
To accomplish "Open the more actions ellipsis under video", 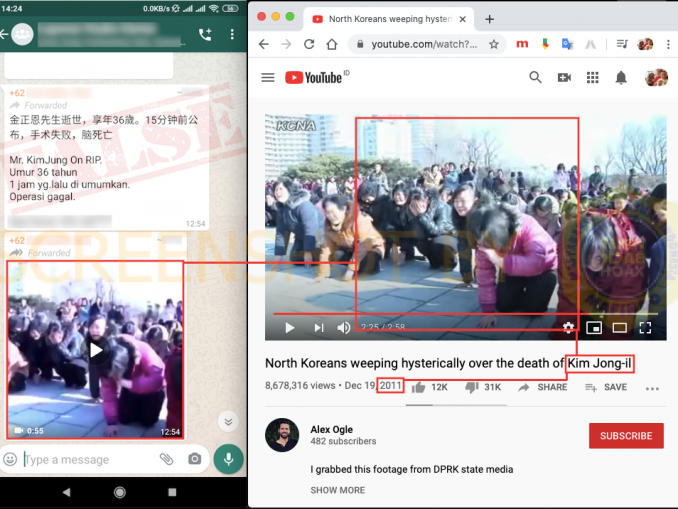I will coord(652,388).
